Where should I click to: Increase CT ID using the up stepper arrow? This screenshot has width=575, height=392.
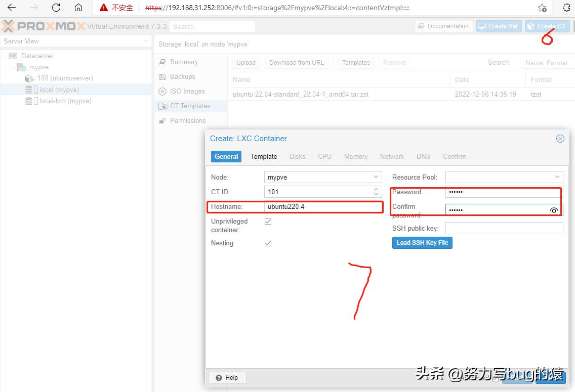pyautogui.click(x=376, y=189)
